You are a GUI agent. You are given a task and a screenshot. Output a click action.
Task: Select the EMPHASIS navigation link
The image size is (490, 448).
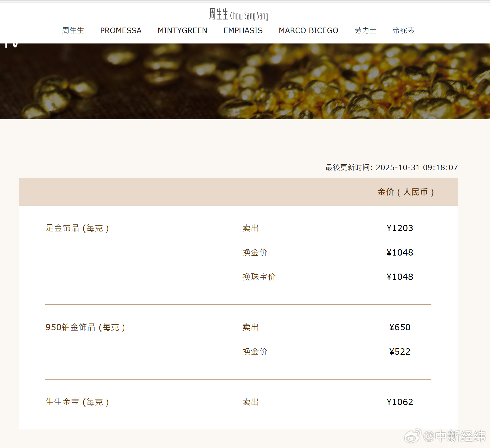tap(243, 30)
